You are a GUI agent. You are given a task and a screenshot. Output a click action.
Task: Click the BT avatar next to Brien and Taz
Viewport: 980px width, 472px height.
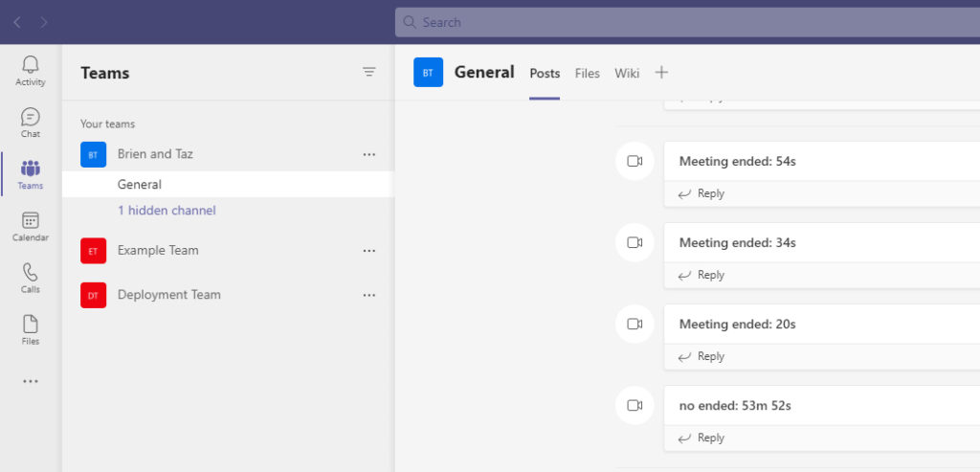pos(93,154)
